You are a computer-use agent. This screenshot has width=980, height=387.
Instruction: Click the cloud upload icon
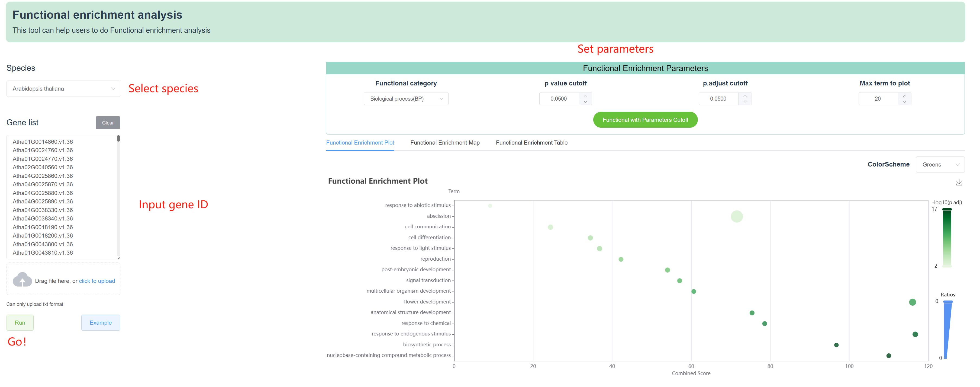coord(22,280)
